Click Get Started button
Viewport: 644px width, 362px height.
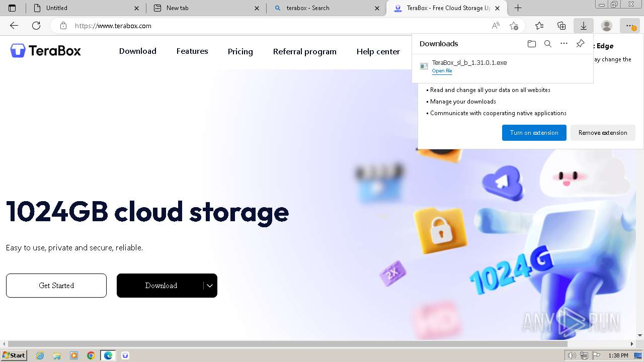click(x=56, y=286)
